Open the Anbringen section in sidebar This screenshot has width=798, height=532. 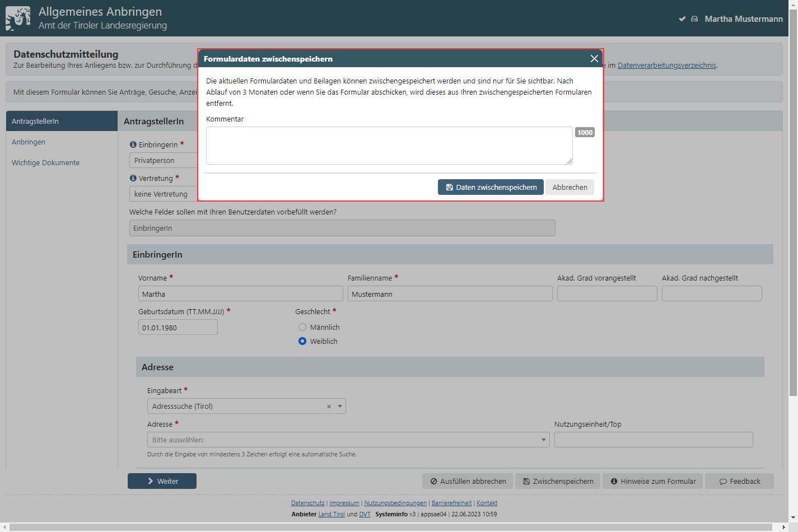tap(29, 142)
